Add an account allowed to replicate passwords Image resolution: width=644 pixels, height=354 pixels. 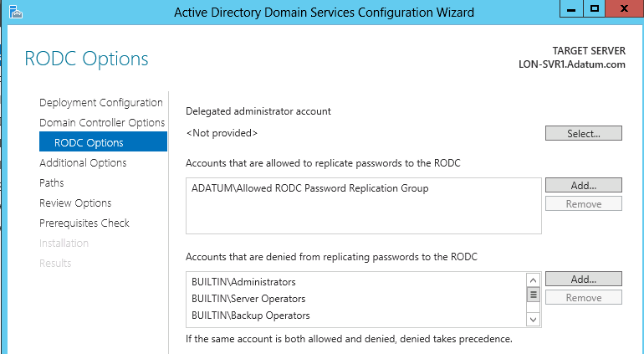(x=583, y=185)
